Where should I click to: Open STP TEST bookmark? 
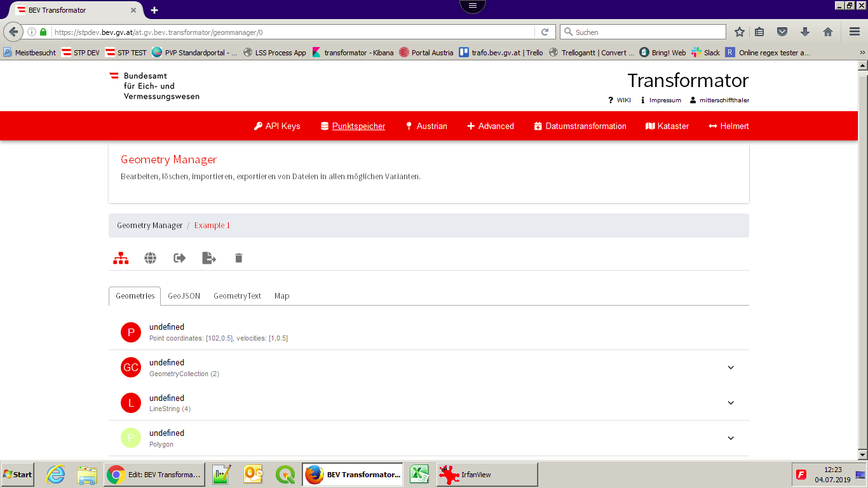tap(126, 53)
